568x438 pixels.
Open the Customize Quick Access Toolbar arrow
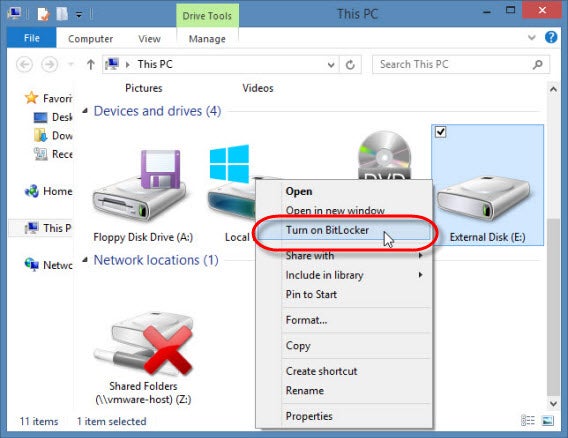point(79,15)
